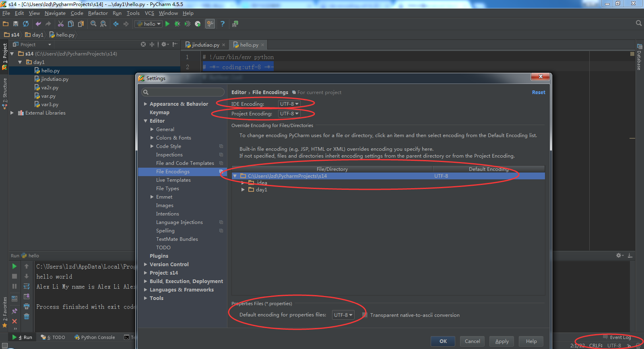Collapse the Editor settings node
Screen dimensions: 644x349
pos(145,121)
